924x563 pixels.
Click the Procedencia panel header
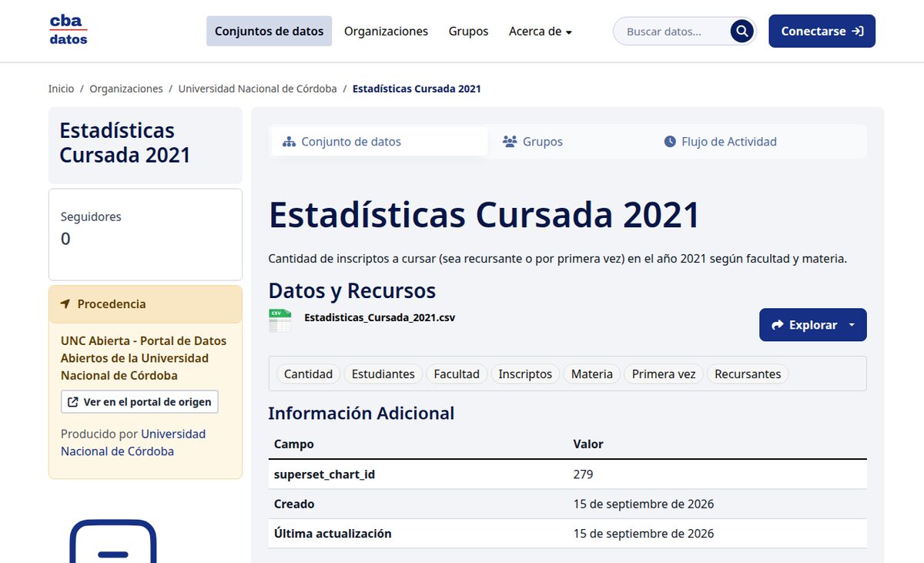(x=146, y=304)
